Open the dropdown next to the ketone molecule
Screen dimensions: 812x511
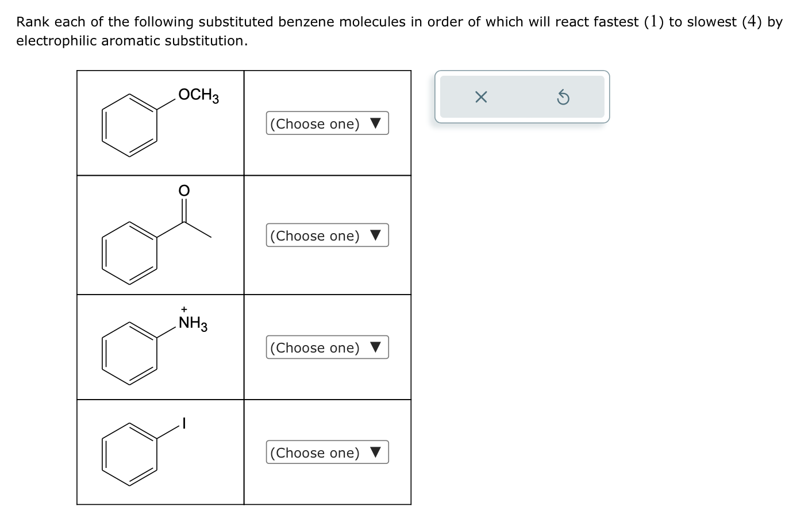click(x=327, y=235)
